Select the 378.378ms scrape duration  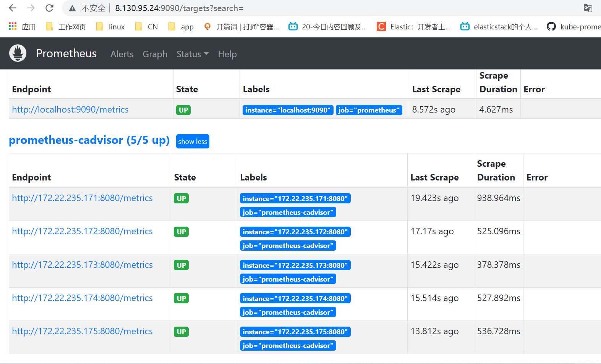click(x=499, y=265)
